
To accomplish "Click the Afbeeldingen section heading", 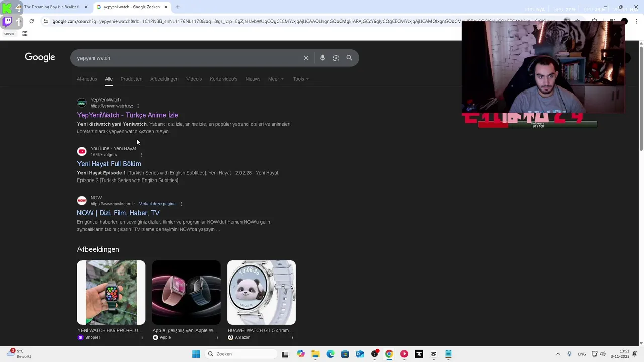I will pos(98,249).
